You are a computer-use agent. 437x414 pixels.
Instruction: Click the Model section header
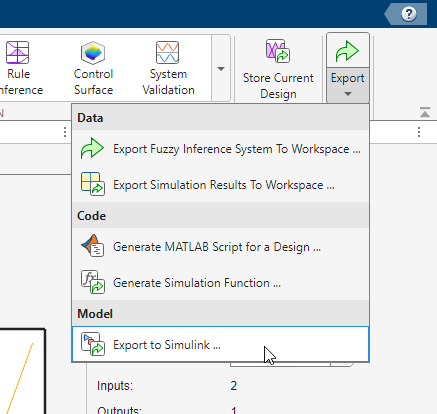[221, 314]
